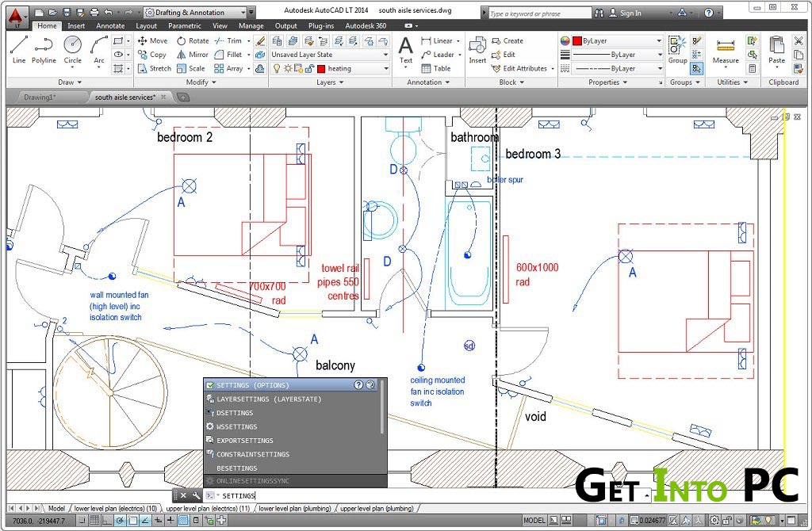The height and width of the screenshot is (531, 812).
Task: Open the linetype ByLayer dropdown
Action: (x=611, y=68)
